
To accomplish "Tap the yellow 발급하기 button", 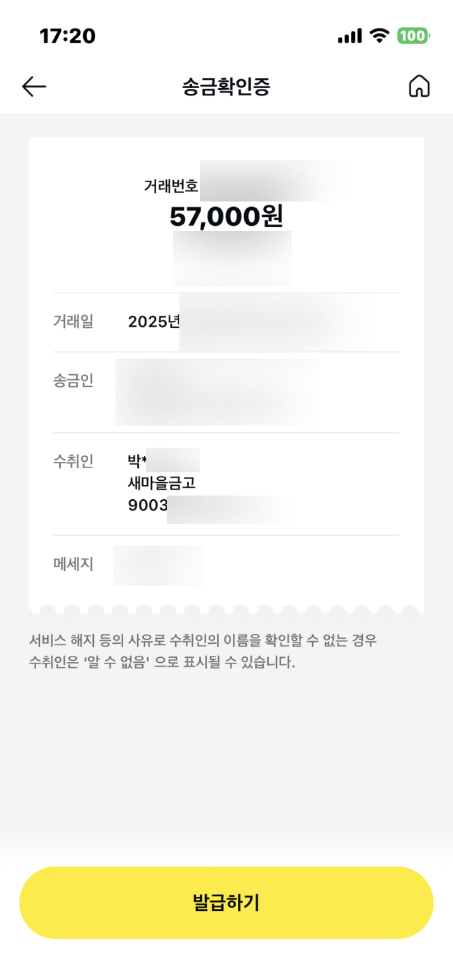I will point(226,902).
